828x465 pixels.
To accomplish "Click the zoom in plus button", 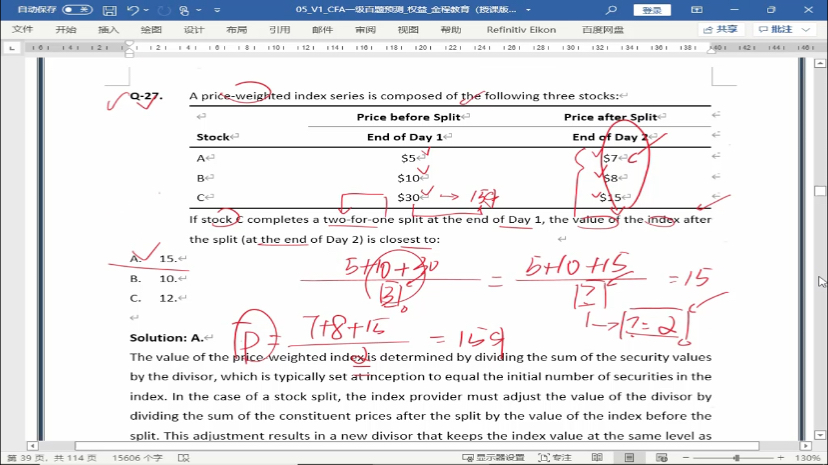I will [780, 458].
